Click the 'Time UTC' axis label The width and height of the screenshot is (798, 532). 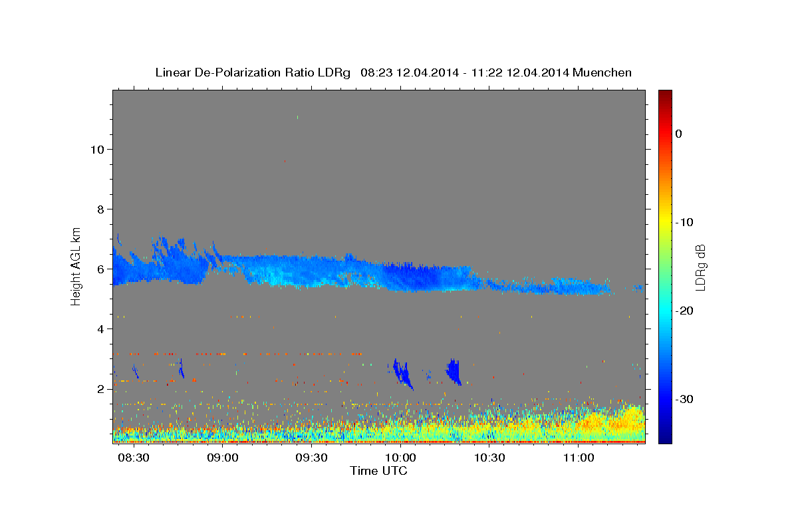click(x=378, y=471)
